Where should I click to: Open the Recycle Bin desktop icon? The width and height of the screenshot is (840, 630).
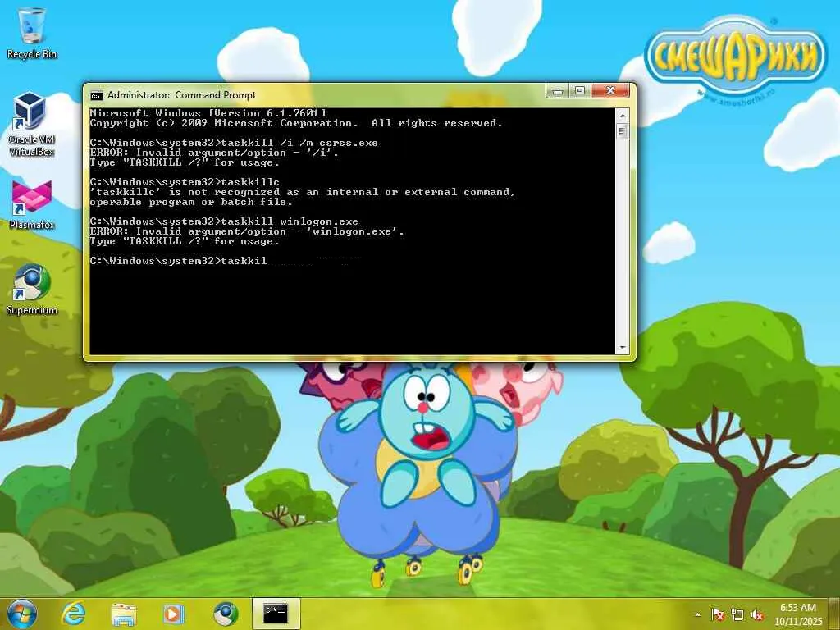point(32,33)
